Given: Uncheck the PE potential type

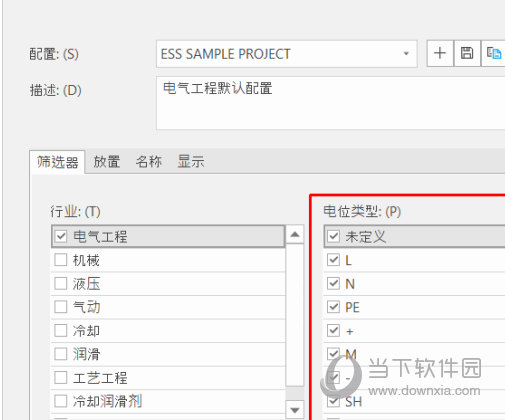Looking at the screenshot, I should [x=333, y=307].
